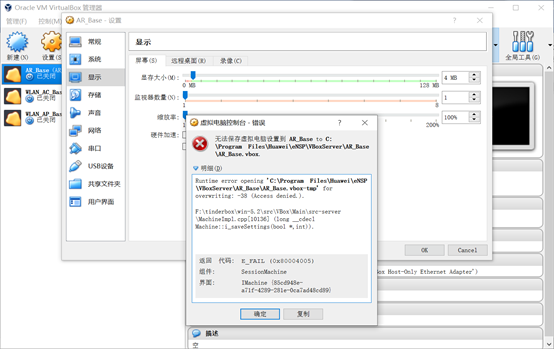Click 缩放率 scale factor slider handle
Viewport: 554px width, 363px height.
coord(185,114)
